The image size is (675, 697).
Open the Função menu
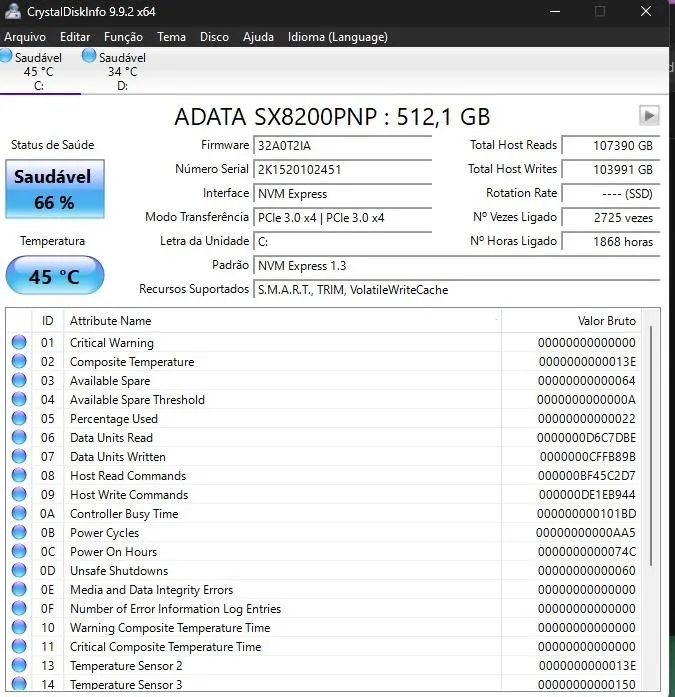123,37
